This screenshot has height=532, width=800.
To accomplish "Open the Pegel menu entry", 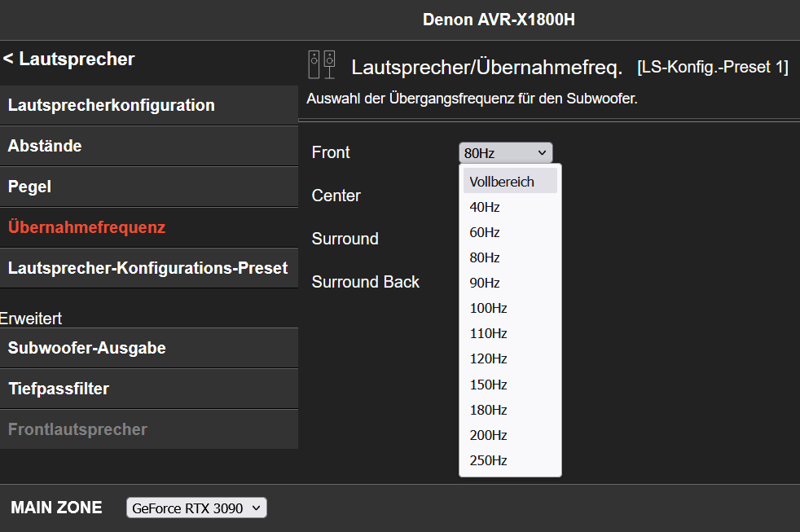I will point(149,187).
